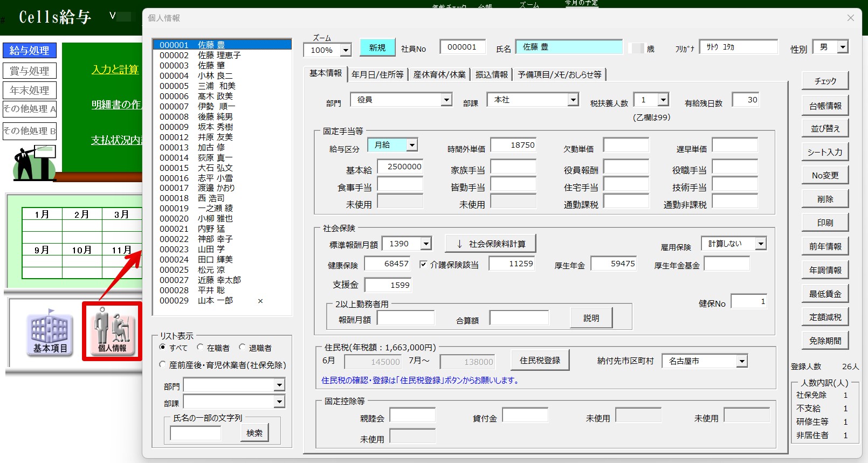The width and height of the screenshot is (868, 463).
Task: Select the 在職者 radio button
Action: point(201,348)
